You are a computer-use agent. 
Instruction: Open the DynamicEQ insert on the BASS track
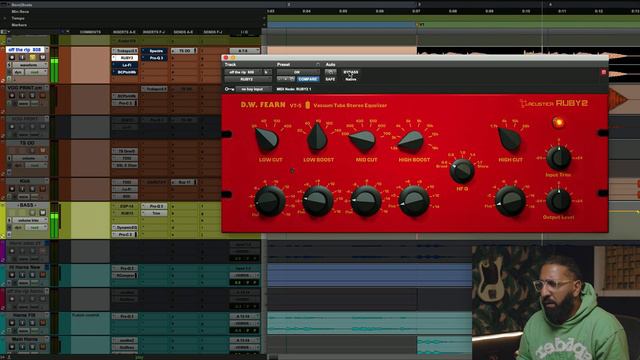pos(125,227)
